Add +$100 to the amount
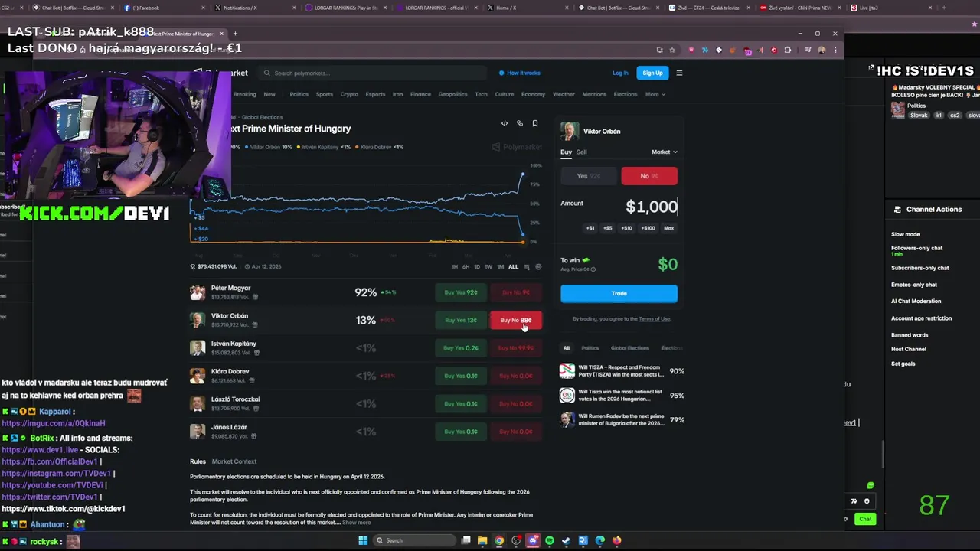Viewport: 980px width, 551px height. [x=648, y=228]
